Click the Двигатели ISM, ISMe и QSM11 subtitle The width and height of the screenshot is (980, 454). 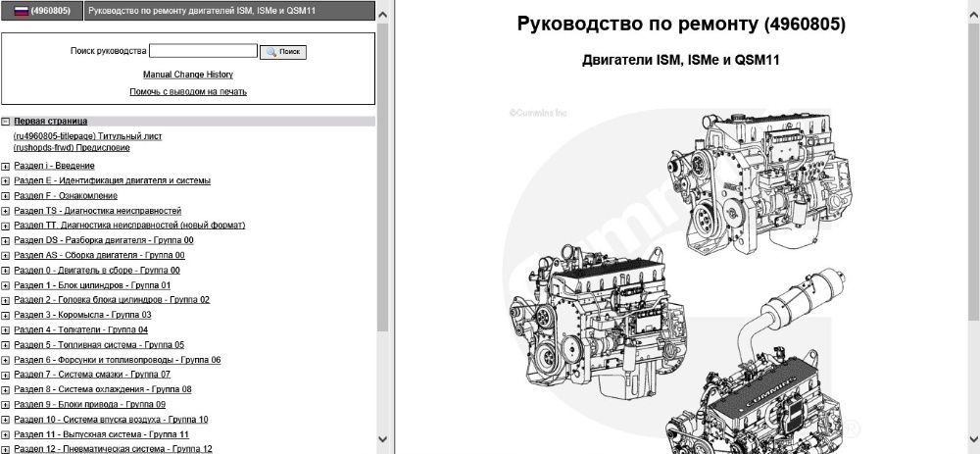click(x=681, y=60)
